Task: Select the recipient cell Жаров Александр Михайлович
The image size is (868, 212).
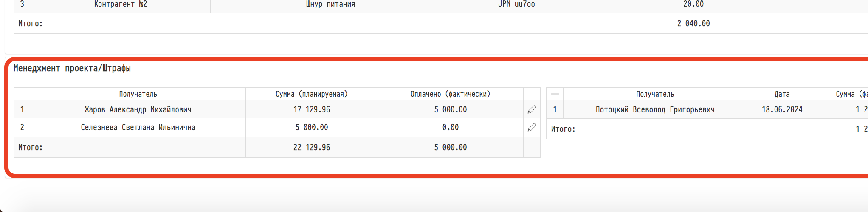Action: 138,109
